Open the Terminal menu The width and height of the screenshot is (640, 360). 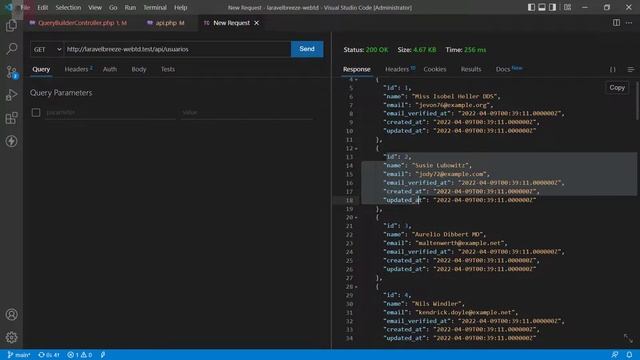[155, 7]
